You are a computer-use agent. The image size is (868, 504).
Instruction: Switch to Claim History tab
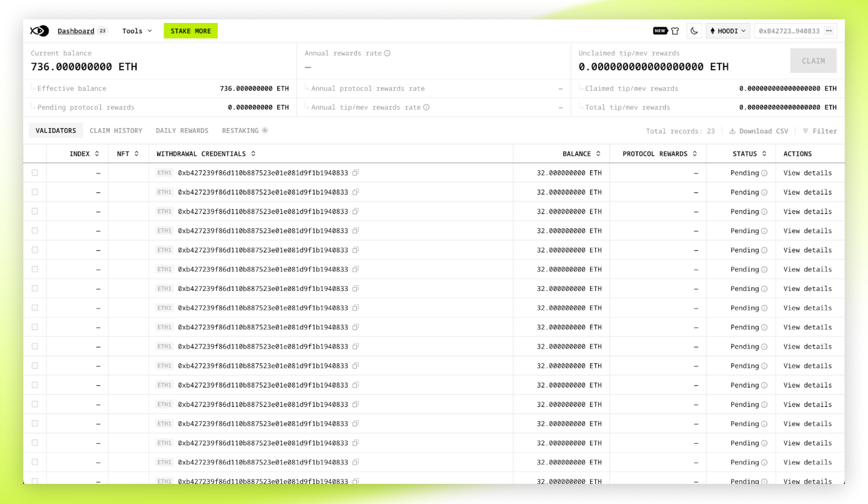pyautogui.click(x=116, y=131)
